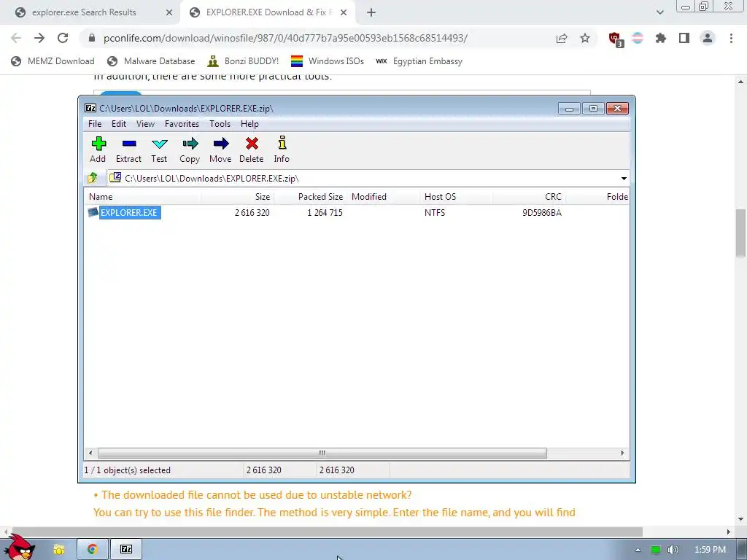Select the EXPLORER.EXE file icon in list

93,212
